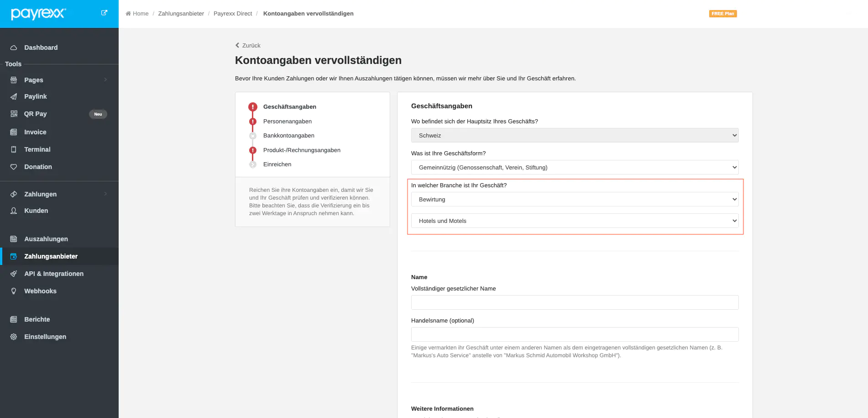Open external link icon beside Payrexx logo
The image size is (868, 418).
click(x=104, y=13)
